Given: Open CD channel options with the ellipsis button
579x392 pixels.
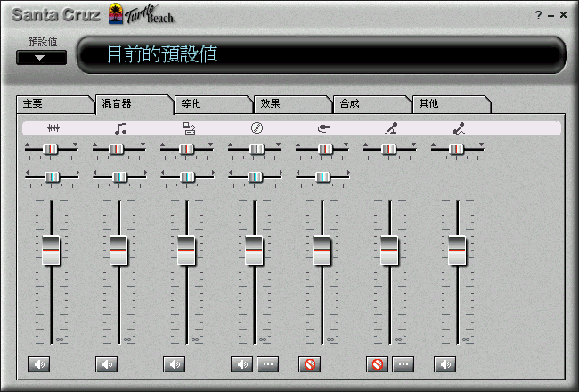Looking at the screenshot, I should point(268,364).
